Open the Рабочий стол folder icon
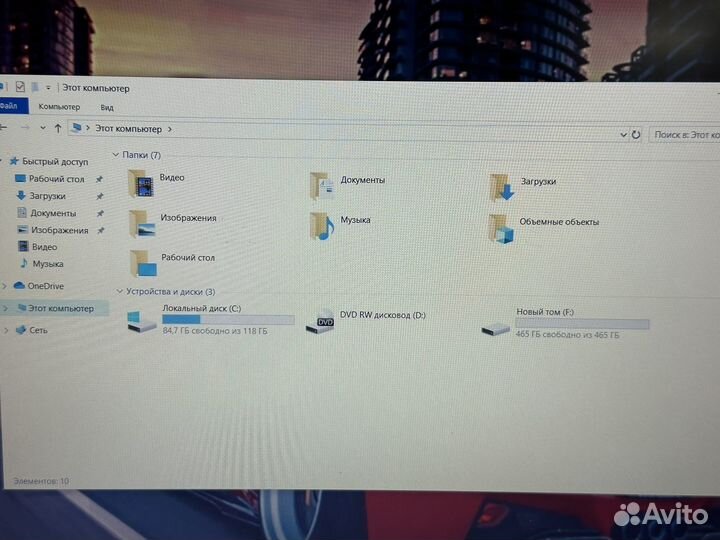Viewport: 720px width, 540px height. 143,264
